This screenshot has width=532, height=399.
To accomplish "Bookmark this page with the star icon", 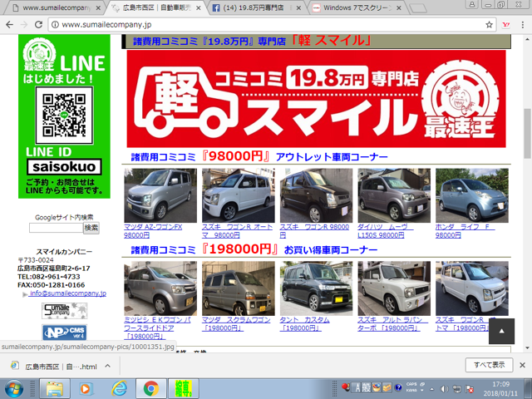I will click(x=489, y=24).
